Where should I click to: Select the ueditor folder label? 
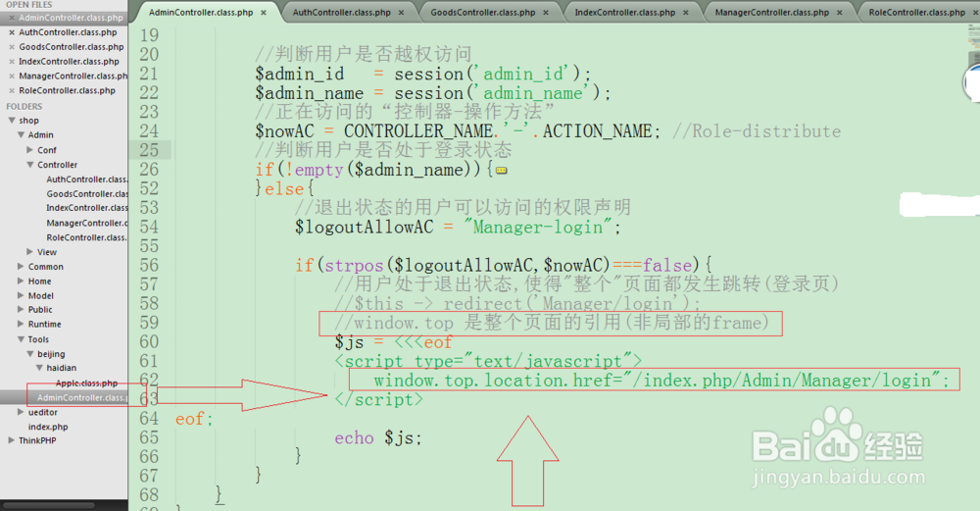click(42, 412)
